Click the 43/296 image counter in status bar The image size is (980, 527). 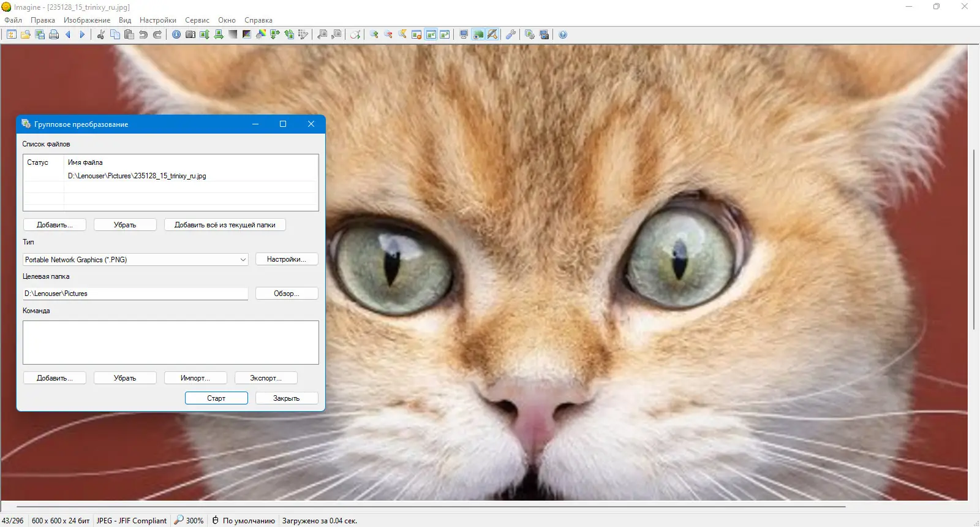click(x=13, y=521)
